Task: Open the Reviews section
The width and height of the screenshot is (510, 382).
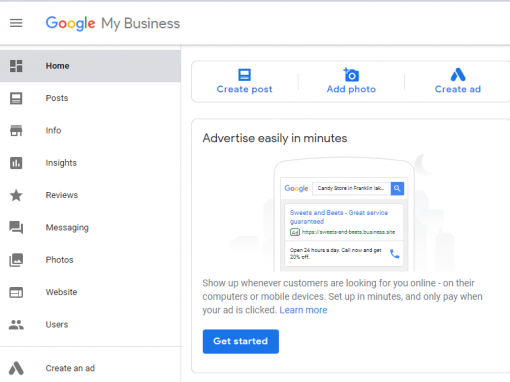Action: [x=90, y=195]
